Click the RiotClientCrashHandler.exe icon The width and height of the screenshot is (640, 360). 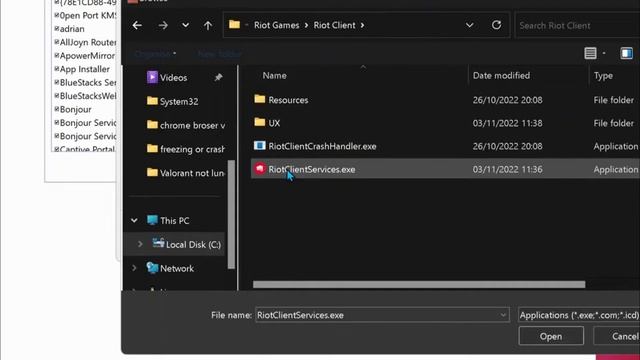[260, 145]
